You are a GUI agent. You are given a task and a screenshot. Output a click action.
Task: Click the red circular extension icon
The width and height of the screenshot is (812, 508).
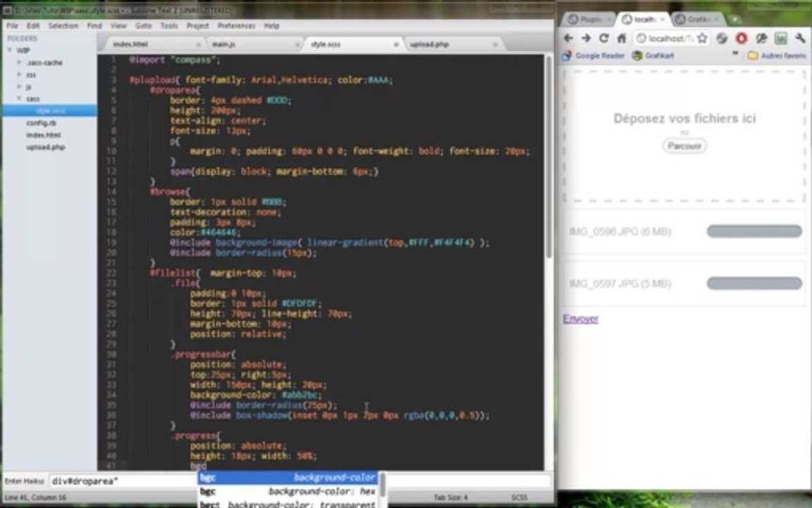tap(742, 38)
